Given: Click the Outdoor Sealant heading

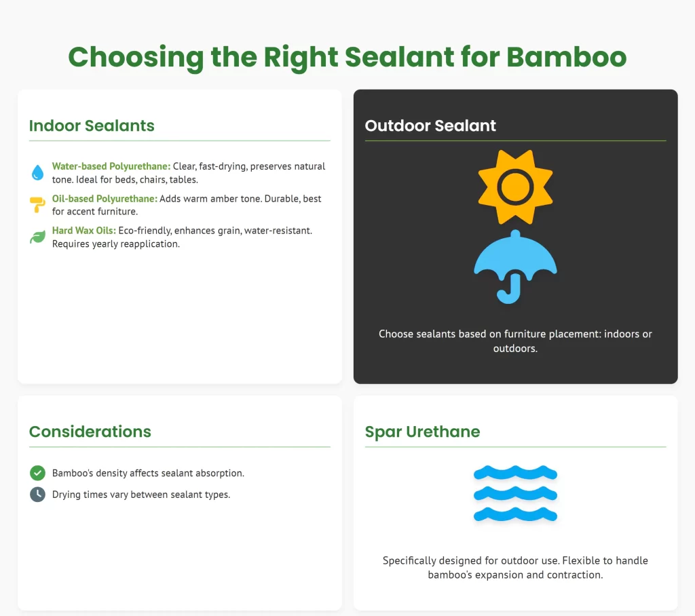Looking at the screenshot, I should coord(430,126).
